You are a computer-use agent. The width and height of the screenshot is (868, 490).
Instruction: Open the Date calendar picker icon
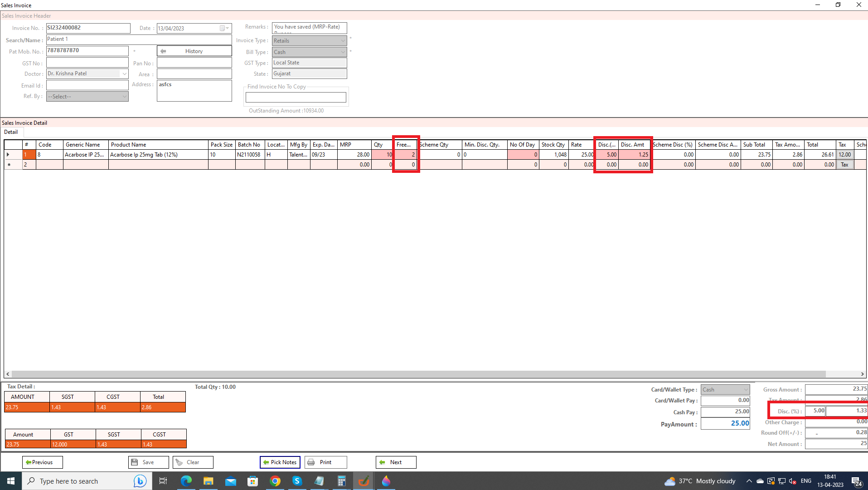pyautogui.click(x=223, y=28)
